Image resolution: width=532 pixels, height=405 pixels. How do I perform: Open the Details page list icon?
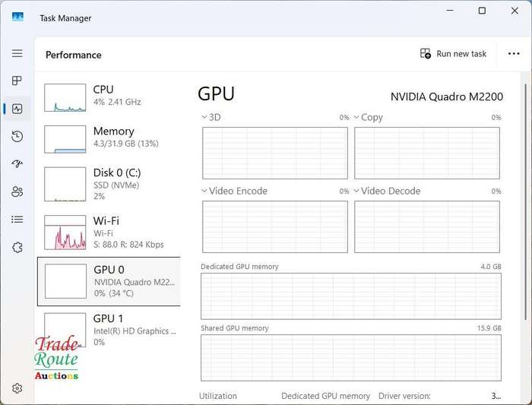(17, 220)
